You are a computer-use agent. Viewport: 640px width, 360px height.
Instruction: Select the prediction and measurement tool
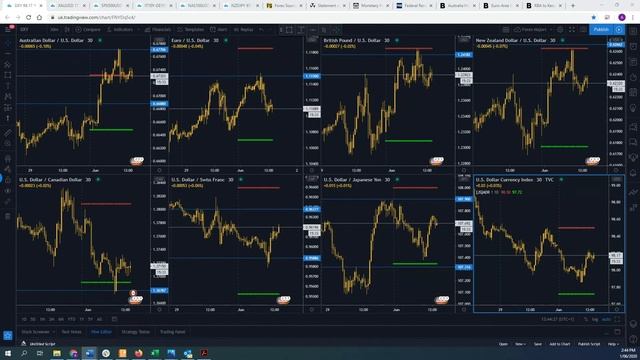[8, 107]
